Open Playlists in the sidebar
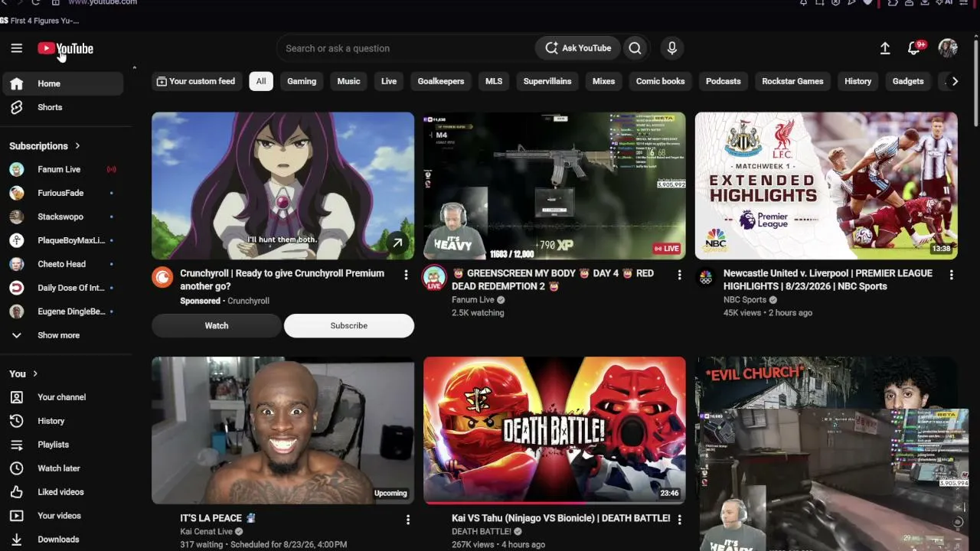 pyautogui.click(x=63, y=445)
